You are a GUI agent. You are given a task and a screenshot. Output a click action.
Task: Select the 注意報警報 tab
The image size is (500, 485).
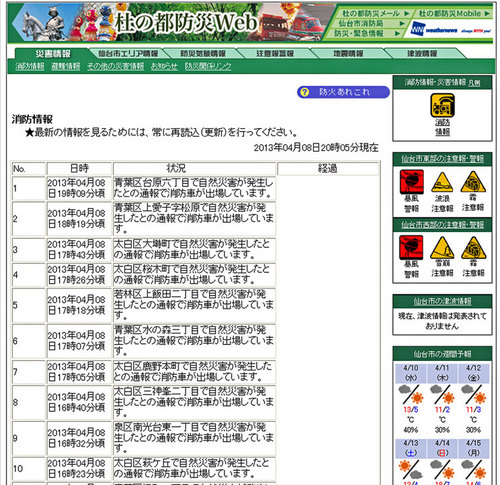(275, 53)
